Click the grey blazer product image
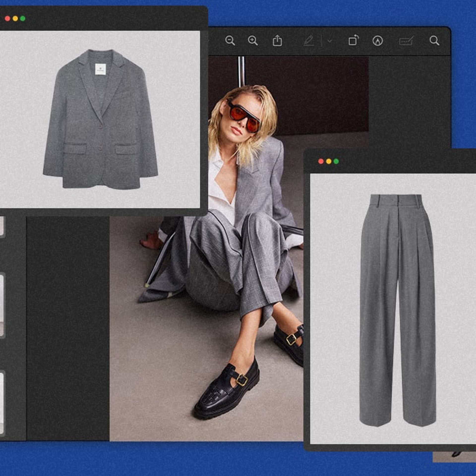The height and width of the screenshot is (476, 476). pos(100,119)
